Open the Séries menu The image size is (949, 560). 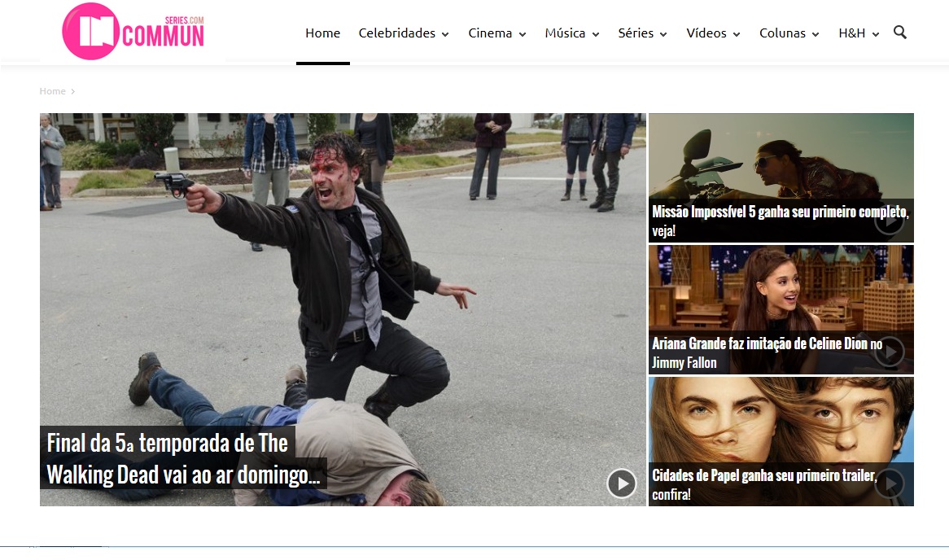point(636,33)
